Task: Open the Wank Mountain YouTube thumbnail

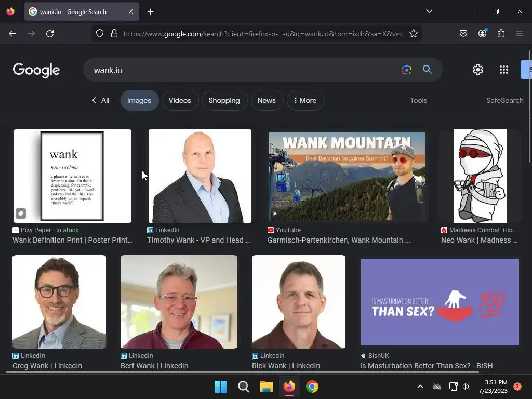Action: click(347, 177)
